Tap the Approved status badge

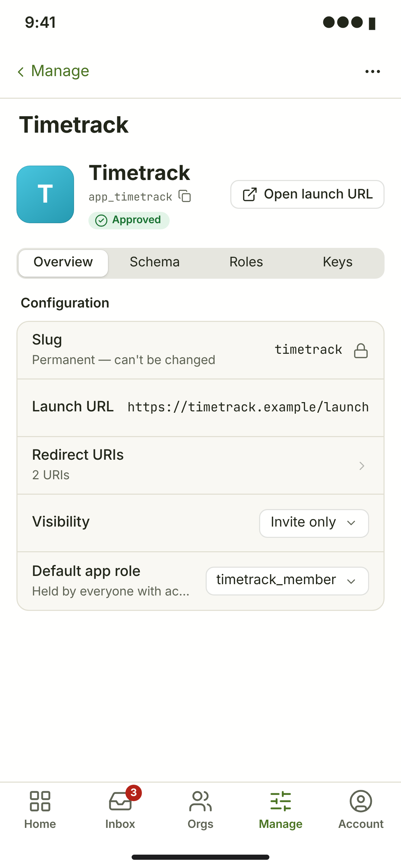tap(129, 220)
